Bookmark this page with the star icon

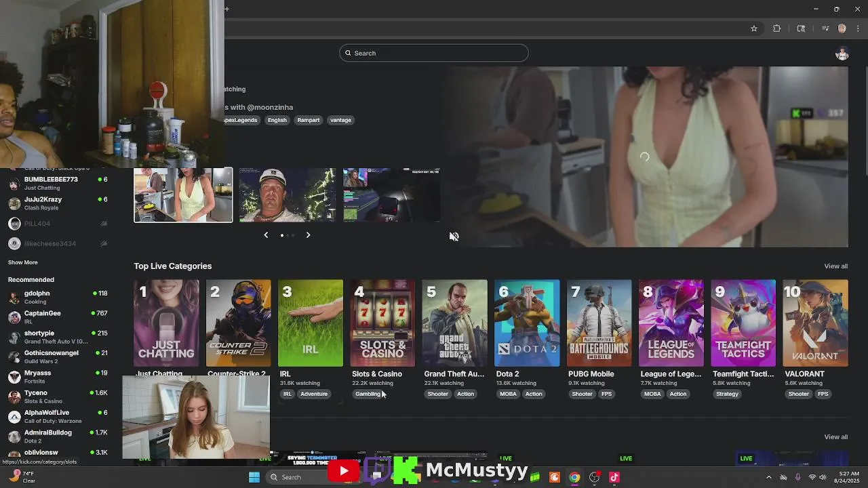(753, 28)
